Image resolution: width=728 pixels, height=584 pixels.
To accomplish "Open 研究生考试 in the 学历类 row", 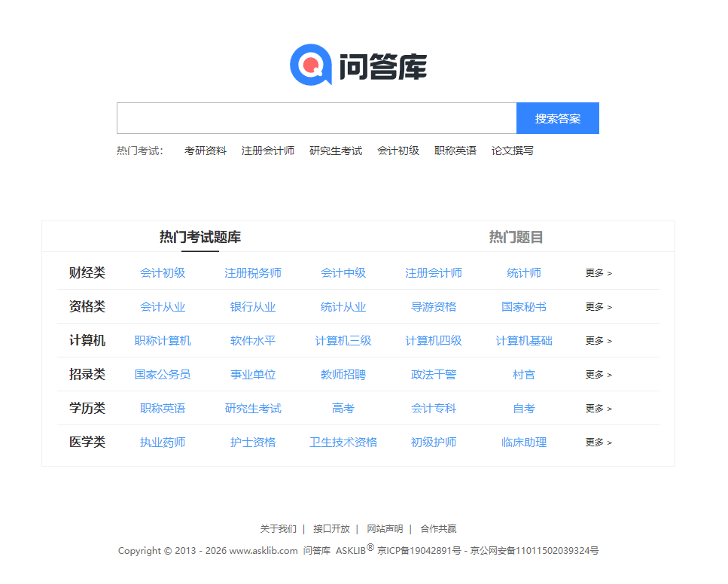I will [253, 409].
